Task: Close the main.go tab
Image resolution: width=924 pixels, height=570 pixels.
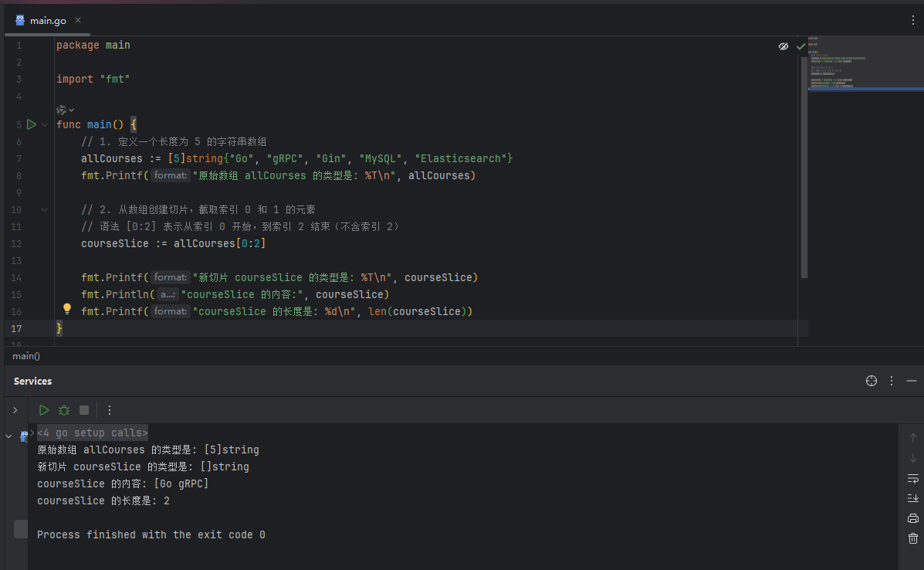Action: point(78,21)
